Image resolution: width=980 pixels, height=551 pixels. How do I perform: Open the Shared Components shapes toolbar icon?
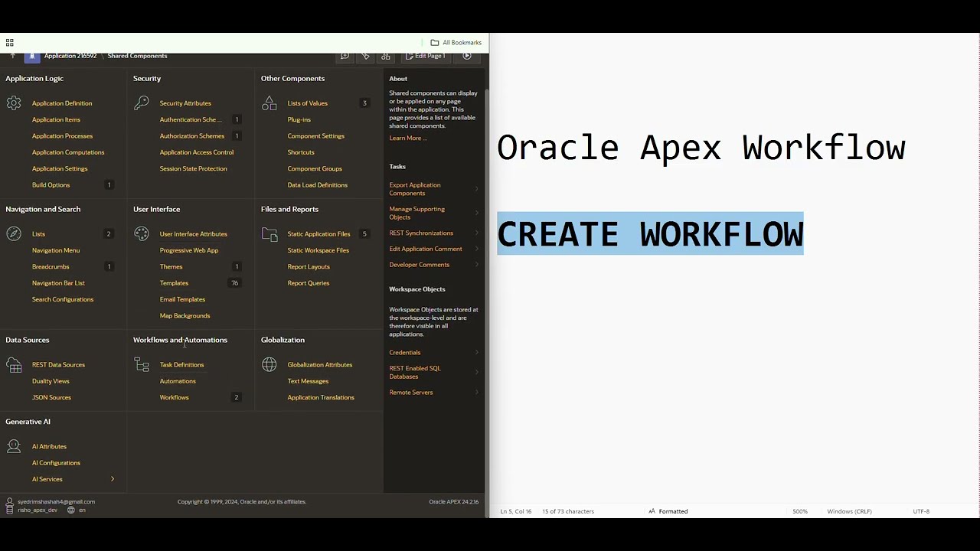click(x=386, y=56)
